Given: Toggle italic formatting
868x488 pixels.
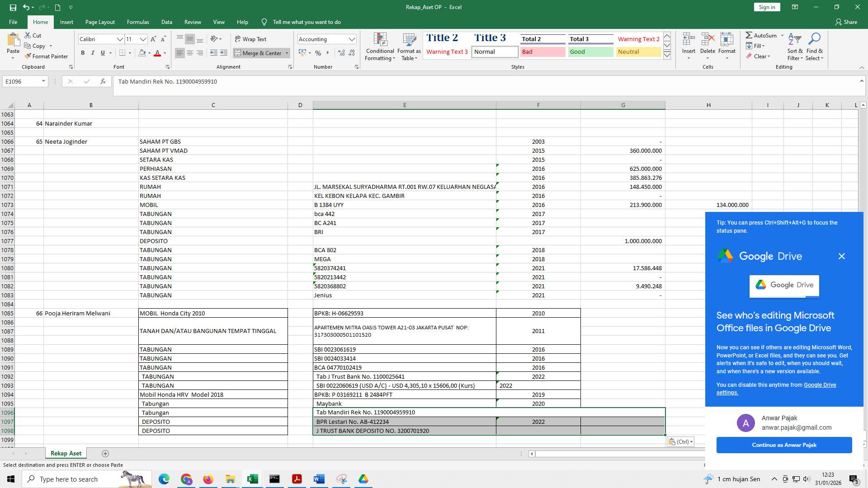Looking at the screenshot, I should click(93, 53).
